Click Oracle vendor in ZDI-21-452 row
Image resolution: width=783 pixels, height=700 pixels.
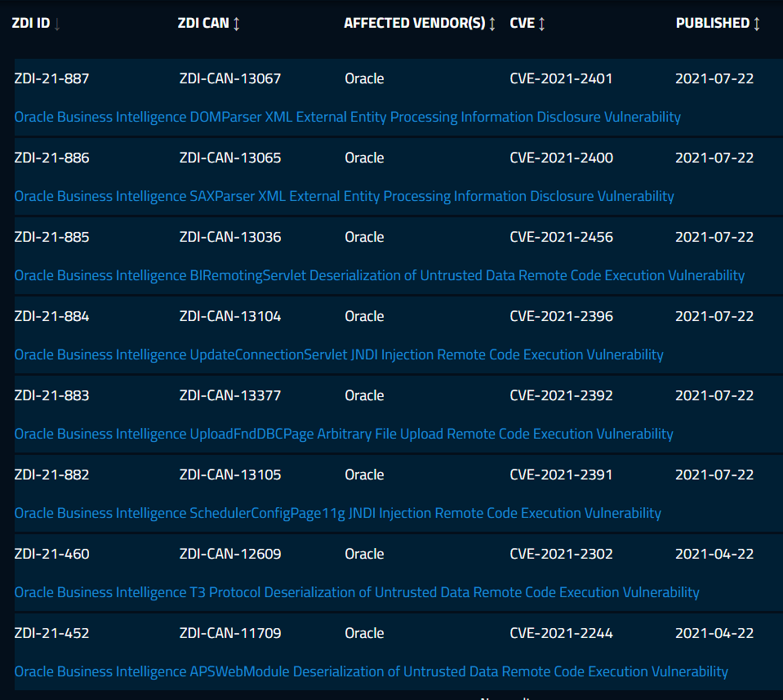pyautogui.click(x=364, y=633)
